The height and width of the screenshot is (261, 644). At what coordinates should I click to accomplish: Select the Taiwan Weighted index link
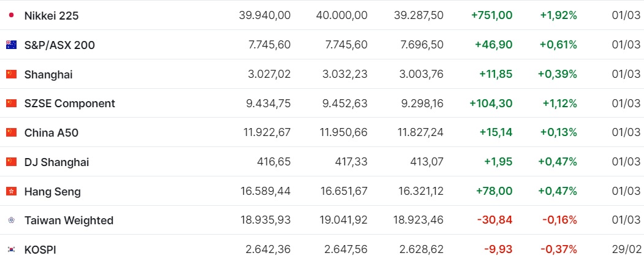pos(69,221)
